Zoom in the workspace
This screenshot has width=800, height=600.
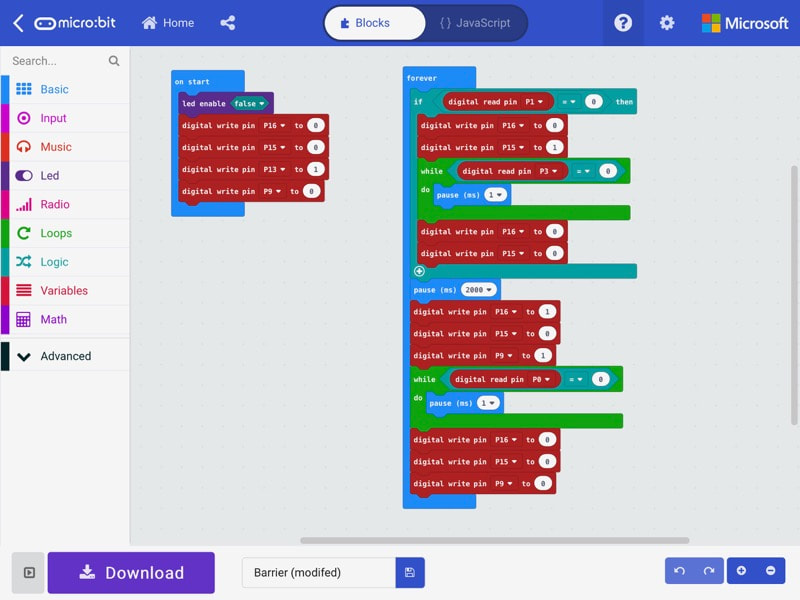(x=741, y=571)
